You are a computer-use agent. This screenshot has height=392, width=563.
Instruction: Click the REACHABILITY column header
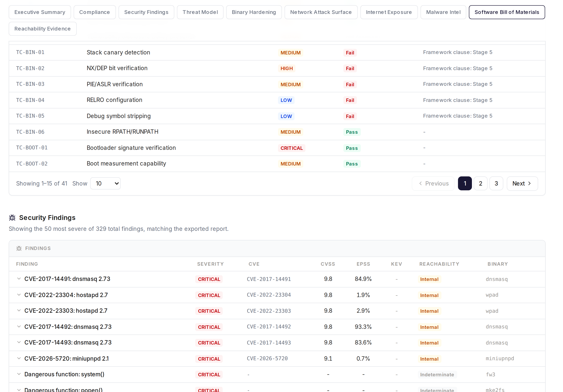pos(439,264)
